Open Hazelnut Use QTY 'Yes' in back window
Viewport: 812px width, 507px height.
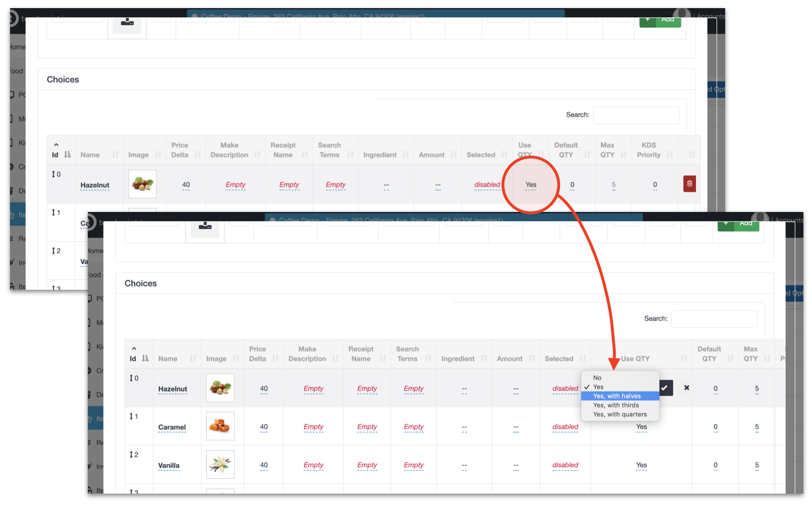pyautogui.click(x=531, y=185)
